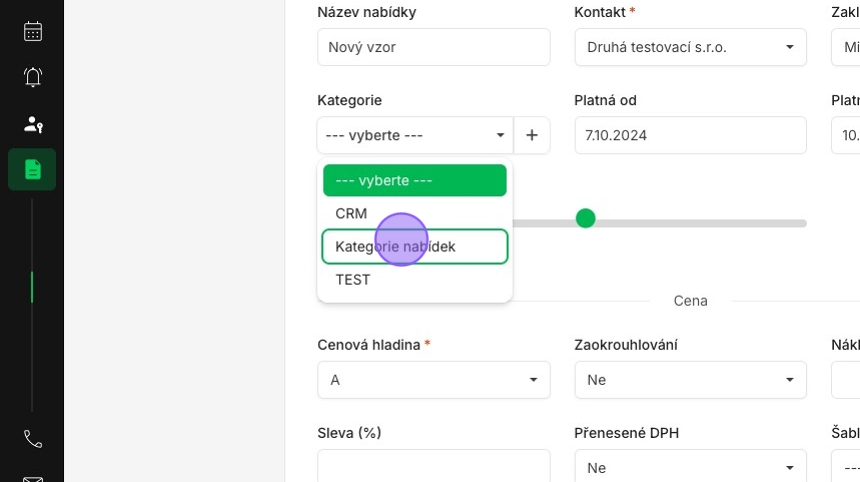Open the phone icon in sidebar
The image size is (860, 482).
(x=33, y=439)
